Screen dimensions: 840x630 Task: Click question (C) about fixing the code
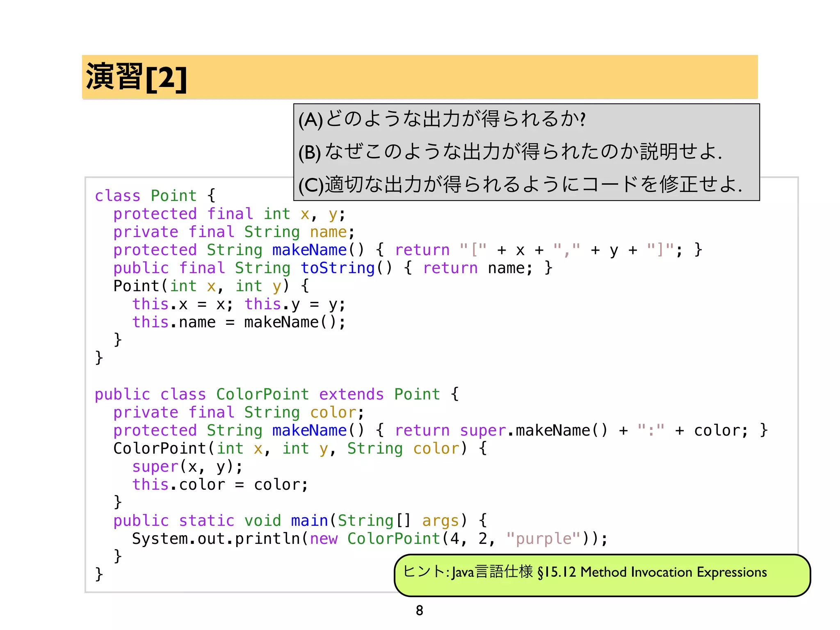point(520,184)
